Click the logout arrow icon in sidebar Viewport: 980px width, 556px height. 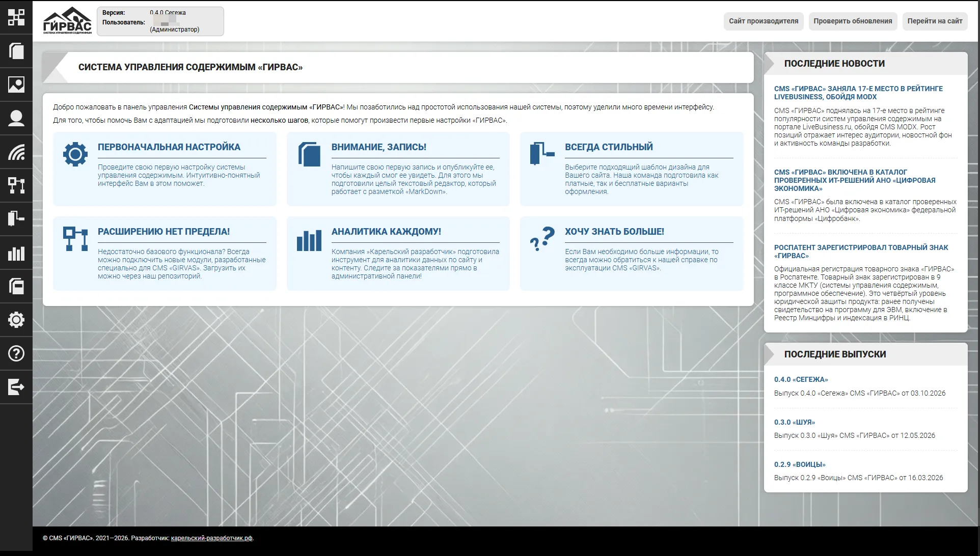16,387
